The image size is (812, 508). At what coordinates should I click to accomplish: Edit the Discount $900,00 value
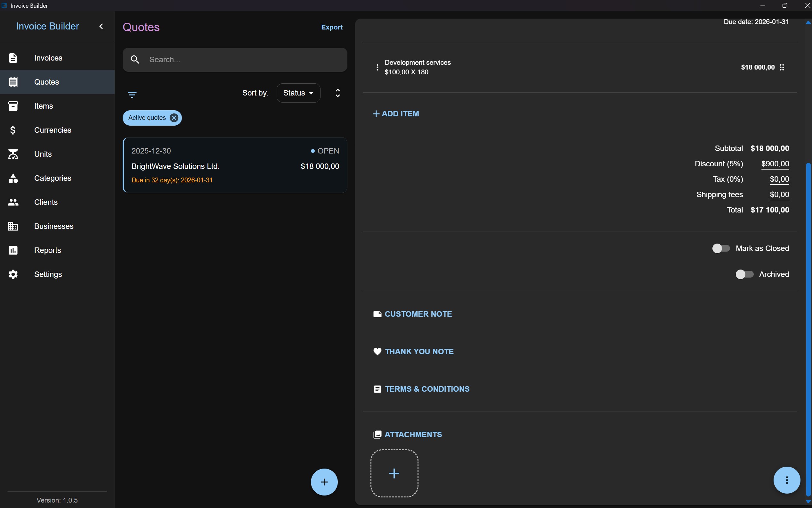point(775,164)
